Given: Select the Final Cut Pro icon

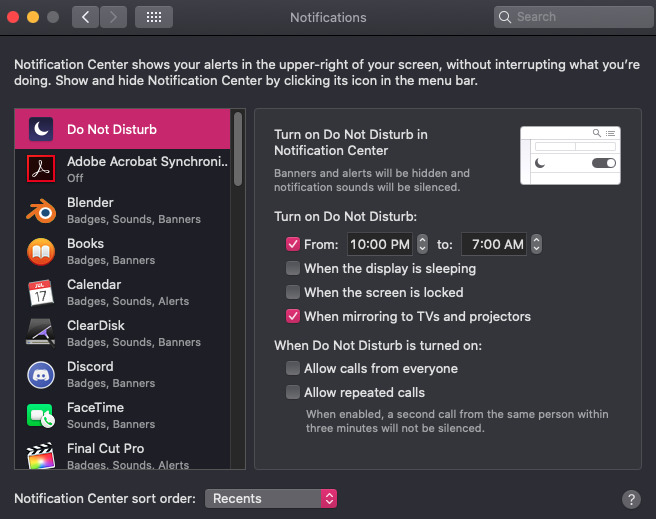Looking at the screenshot, I should click(x=41, y=455).
